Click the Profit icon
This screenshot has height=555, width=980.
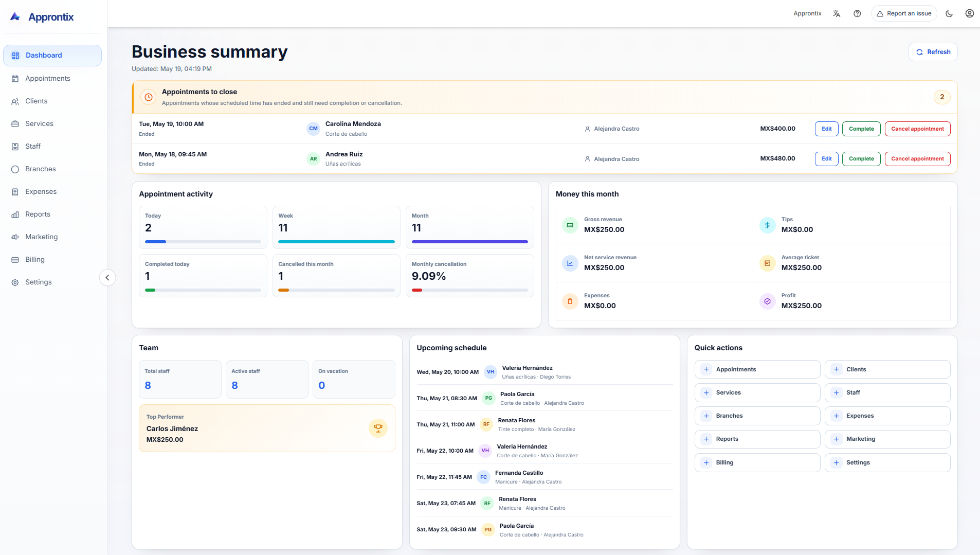pyautogui.click(x=768, y=301)
